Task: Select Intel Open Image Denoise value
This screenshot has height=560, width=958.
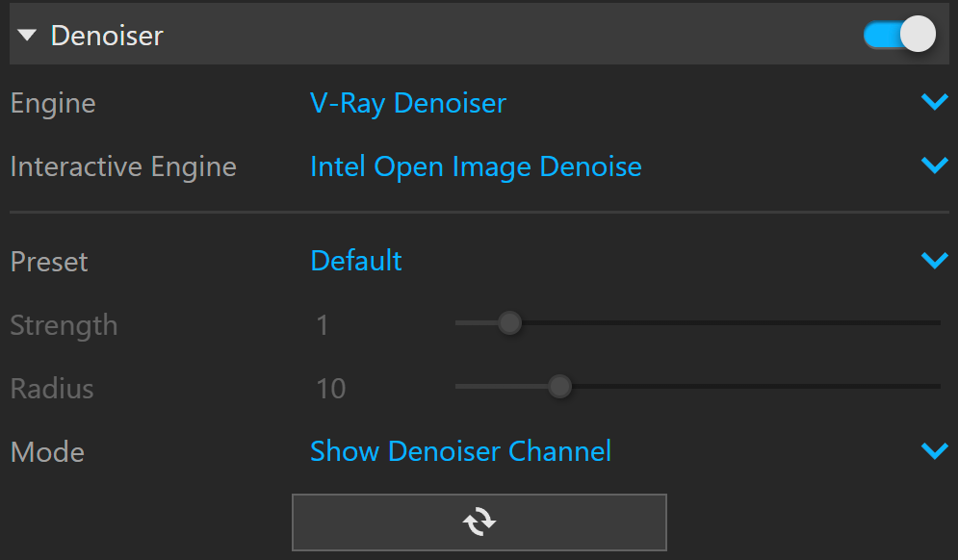Action: pyautogui.click(x=476, y=166)
